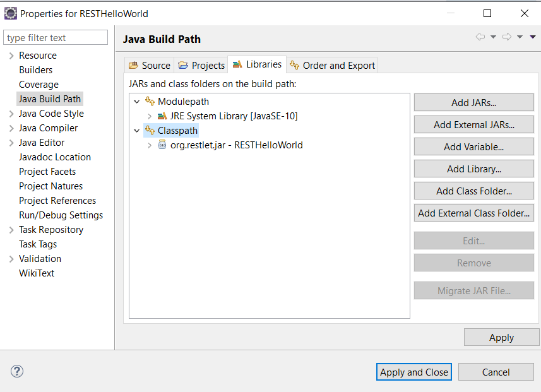Open the back history dropdown arrow
The width and height of the screenshot is (541, 392).
493,37
